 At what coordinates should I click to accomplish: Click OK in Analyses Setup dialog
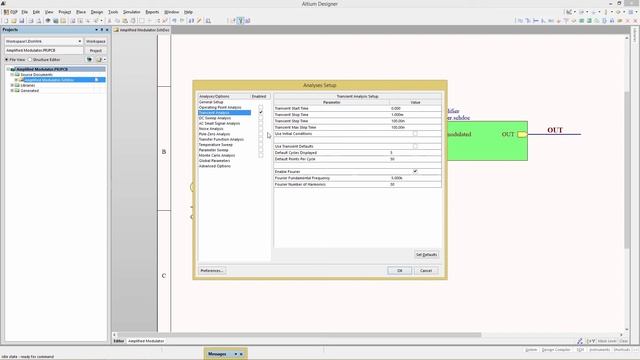tap(399, 271)
